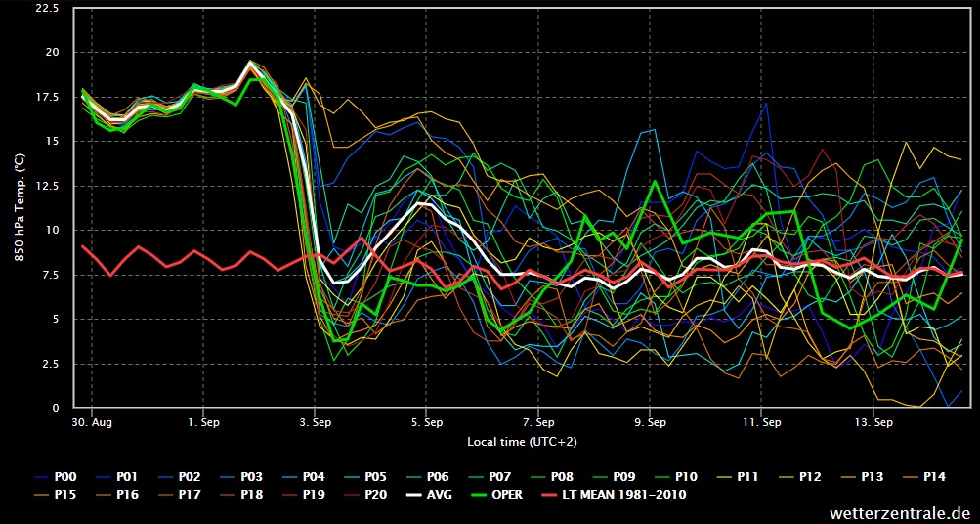Hide the P09 legend entry

coord(614,477)
